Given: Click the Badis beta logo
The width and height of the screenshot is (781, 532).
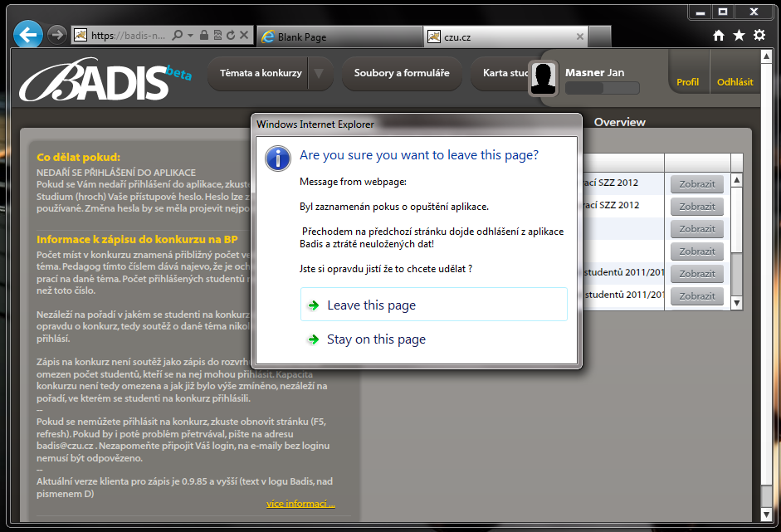Looking at the screenshot, I should (104, 81).
